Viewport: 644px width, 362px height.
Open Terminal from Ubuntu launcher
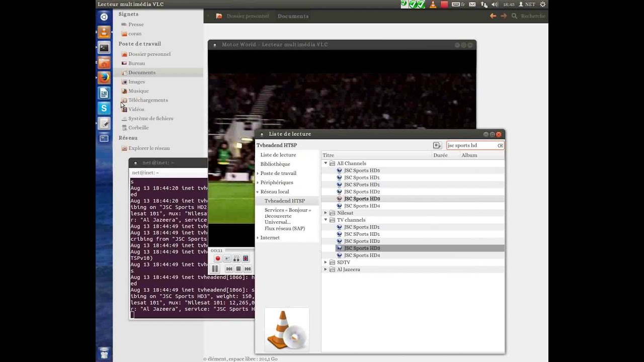point(104,48)
